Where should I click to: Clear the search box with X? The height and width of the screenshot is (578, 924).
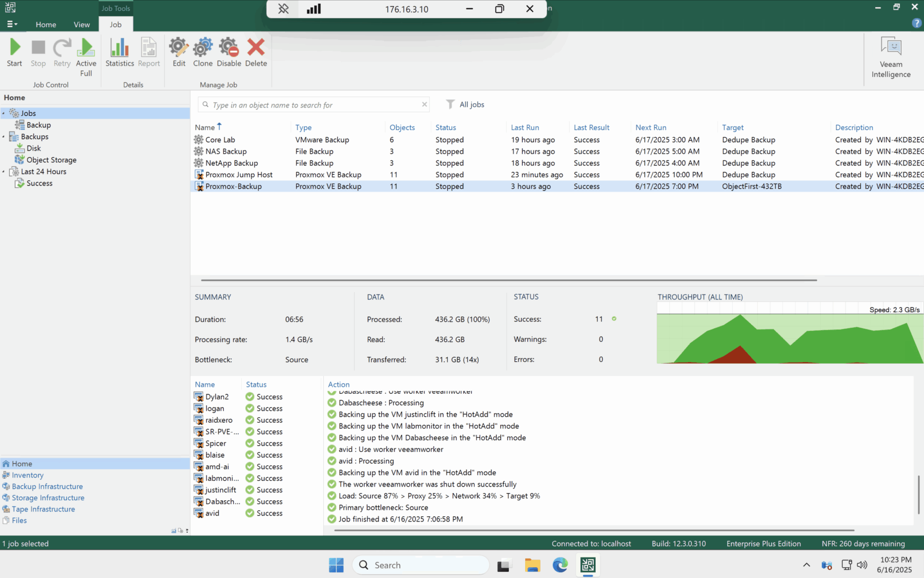click(424, 104)
